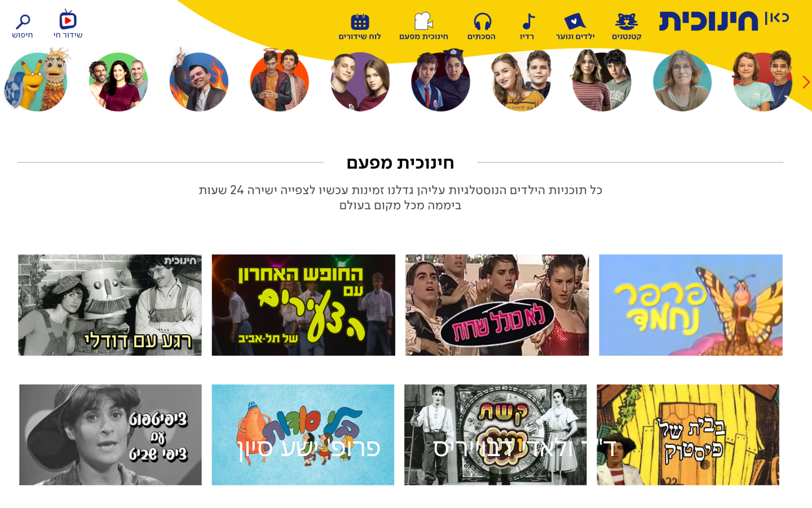
Task: Open the man with fire background circle
Action: tap(198, 81)
